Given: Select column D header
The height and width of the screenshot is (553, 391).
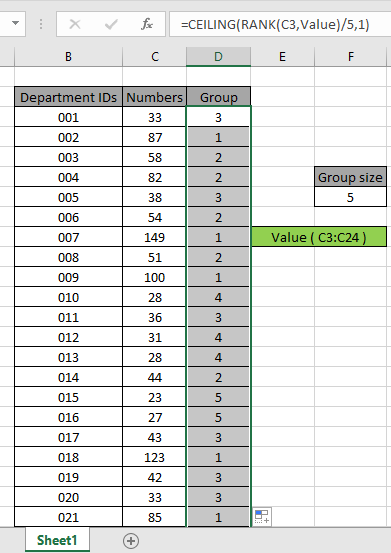Looking at the screenshot, I should (x=218, y=56).
